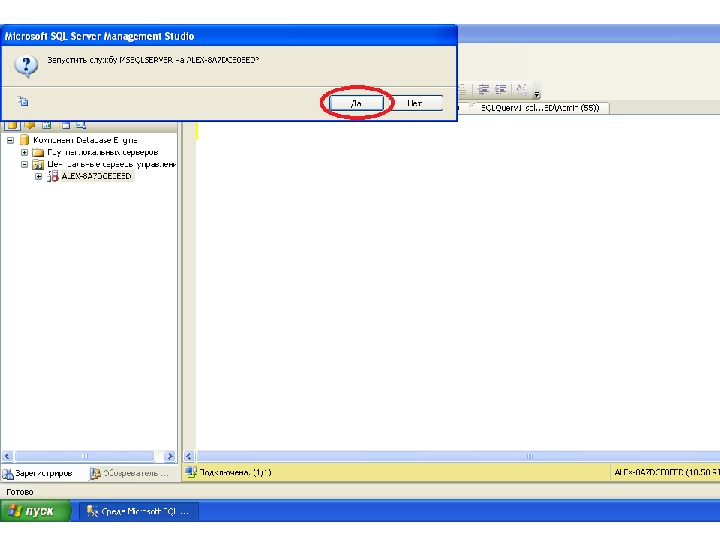This screenshot has width=720, height=540.
Task: Click the greyed toolbar icon before overflow arrow
Action: [521, 89]
